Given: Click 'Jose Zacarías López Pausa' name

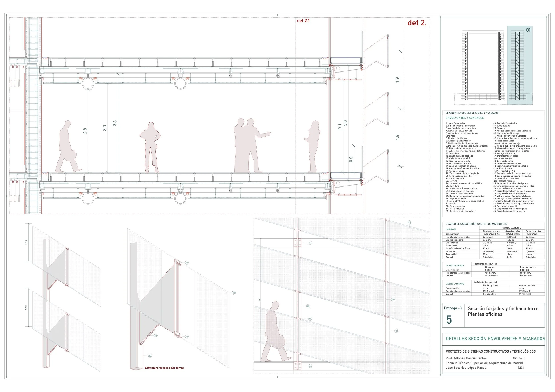Looking at the screenshot, I should click(x=466, y=368).
